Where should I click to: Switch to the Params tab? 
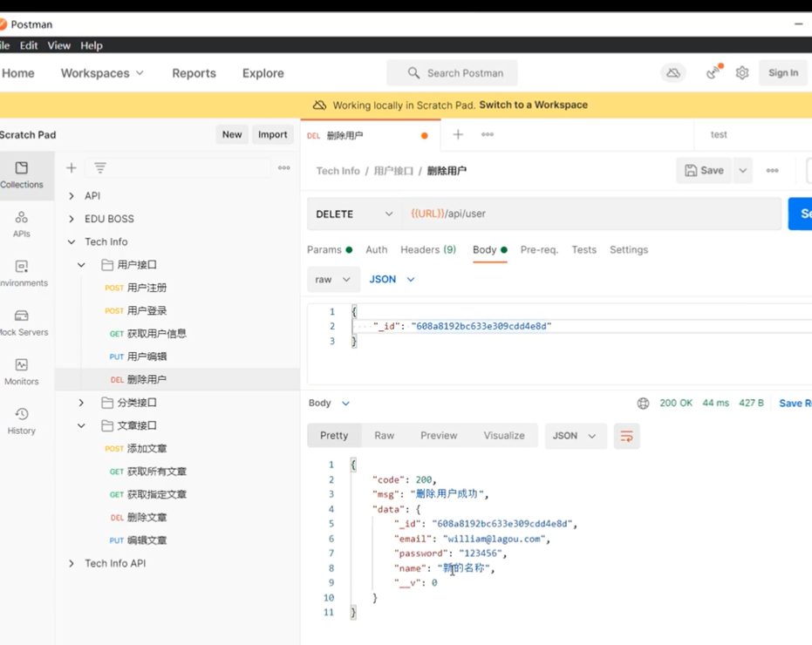(330, 250)
